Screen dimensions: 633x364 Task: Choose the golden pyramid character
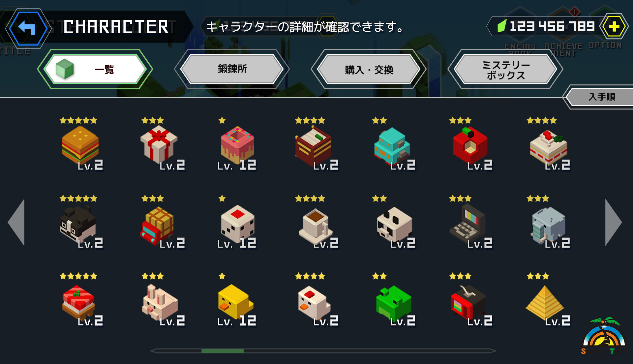point(545,301)
